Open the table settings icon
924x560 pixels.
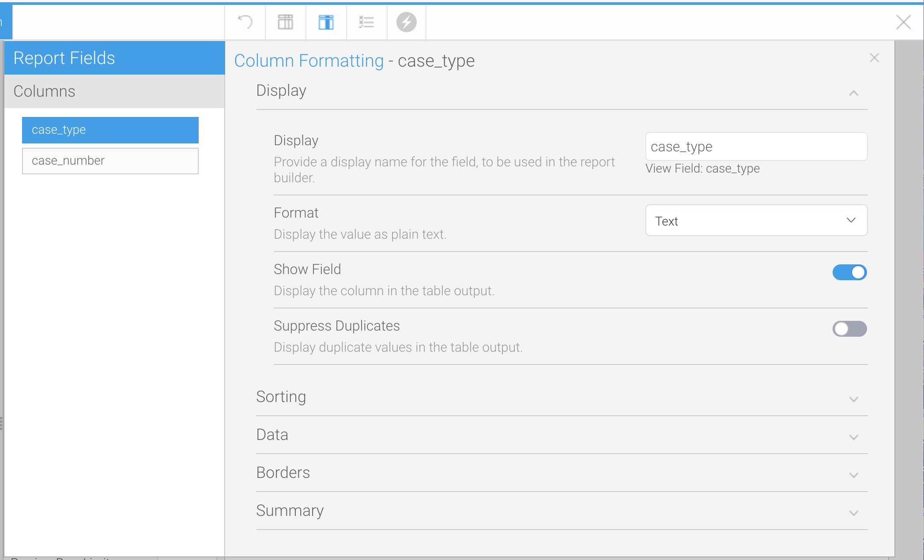(x=285, y=22)
